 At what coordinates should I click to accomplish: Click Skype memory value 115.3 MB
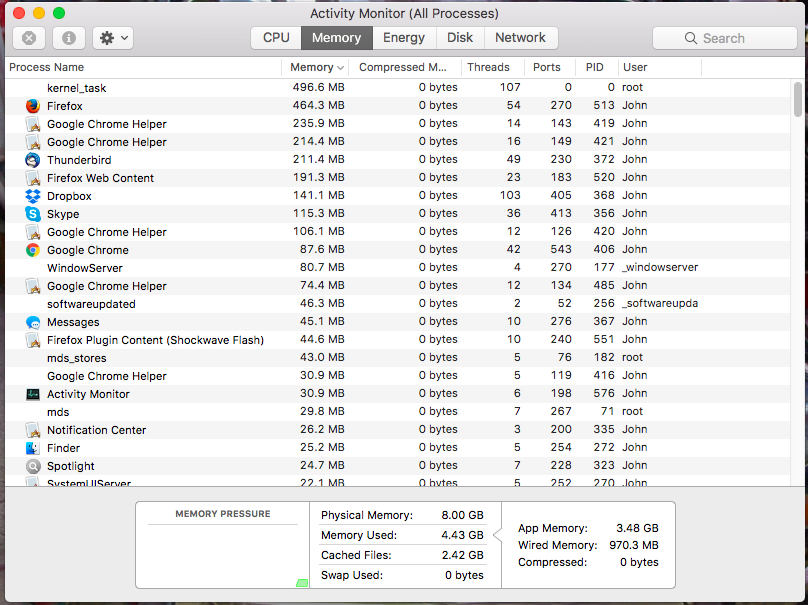coord(318,213)
